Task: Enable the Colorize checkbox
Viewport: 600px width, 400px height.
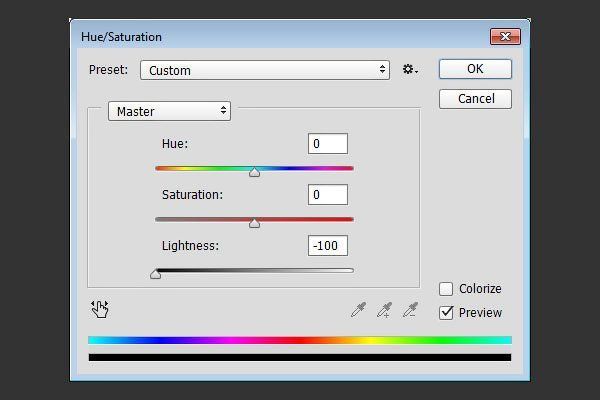Action: (446, 289)
